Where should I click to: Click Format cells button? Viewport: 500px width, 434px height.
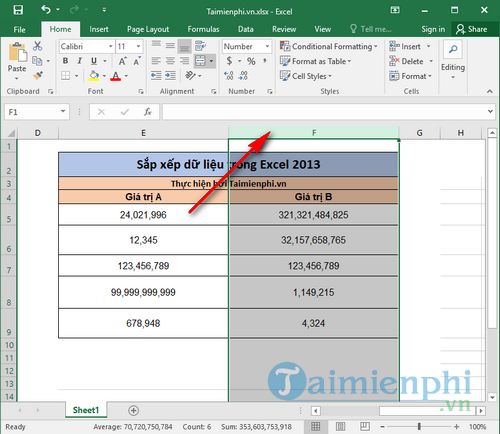[x=410, y=76]
